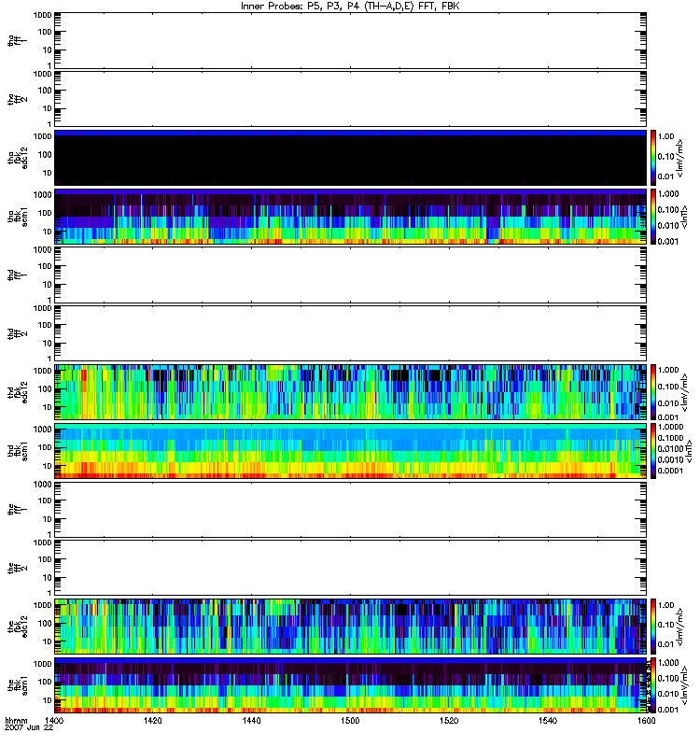Screen dimensions: 700x747
Task: Click the '1000' y-tick of tha fff 1 panel
Action: pos(42,15)
